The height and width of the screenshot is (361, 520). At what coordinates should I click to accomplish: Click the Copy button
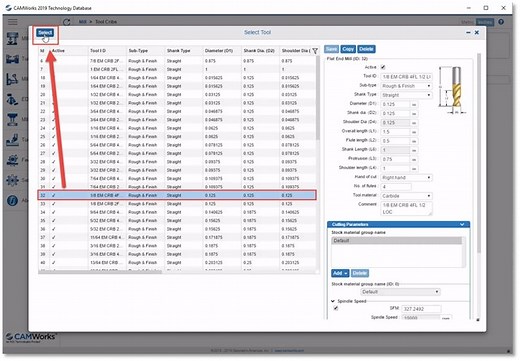348,49
